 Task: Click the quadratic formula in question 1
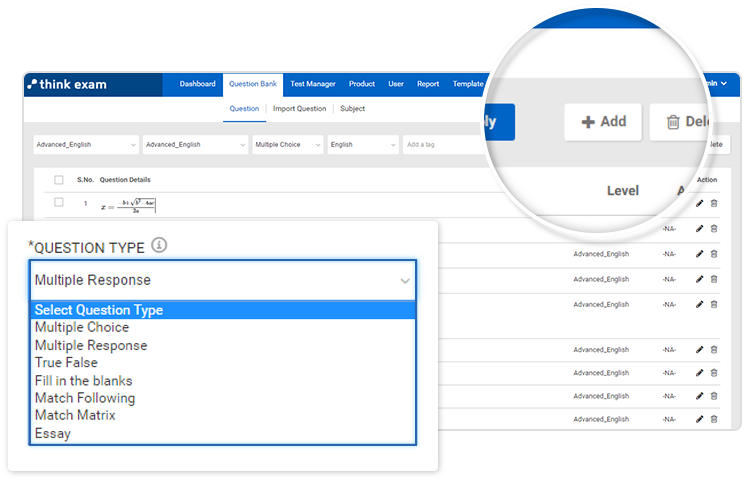(x=128, y=205)
